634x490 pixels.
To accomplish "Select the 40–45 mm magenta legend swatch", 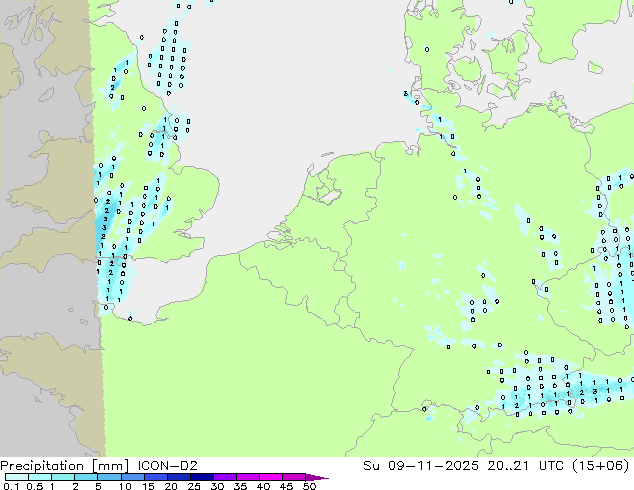I will [271, 477].
